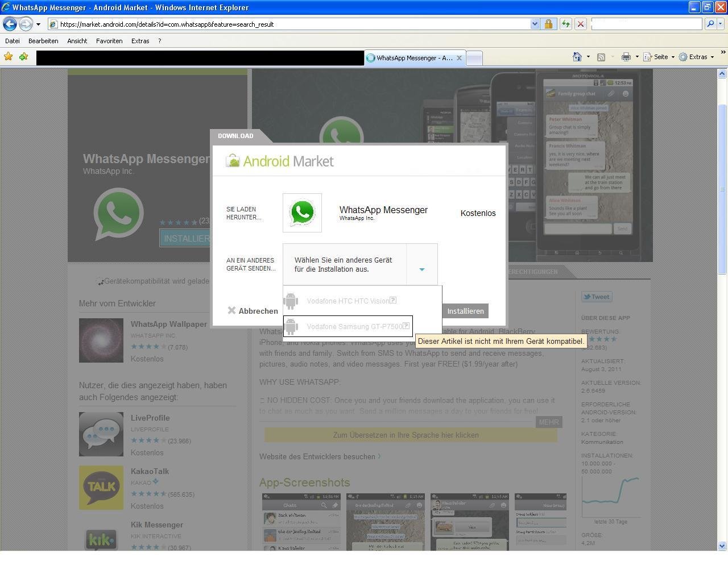This screenshot has height=582, width=728.
Task: Open the Extras gear toolbar menu
Action: [696, 57]
